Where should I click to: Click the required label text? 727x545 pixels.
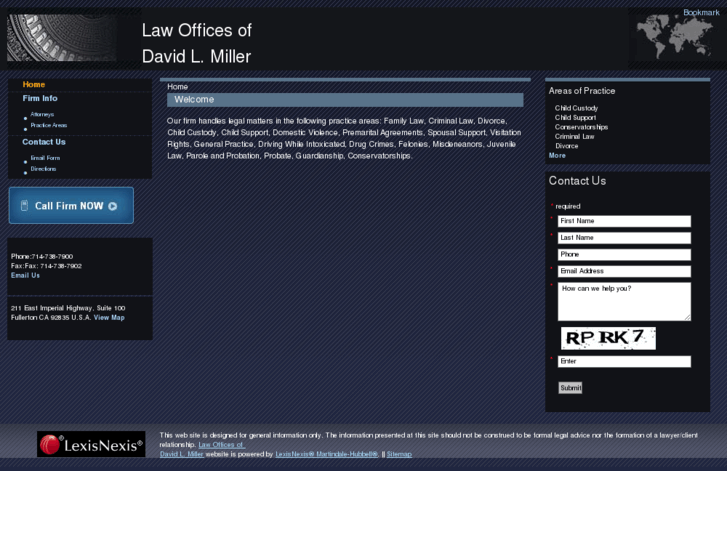click(568, 206)
